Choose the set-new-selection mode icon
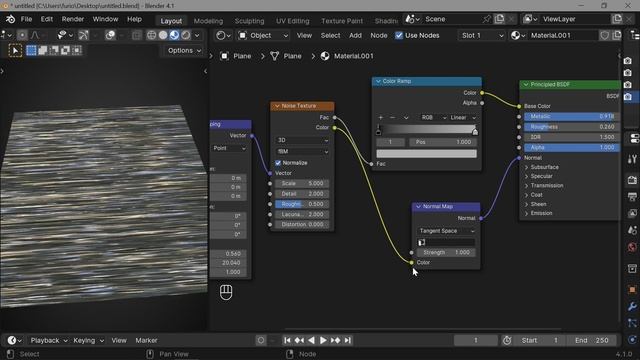 (31, 51)
